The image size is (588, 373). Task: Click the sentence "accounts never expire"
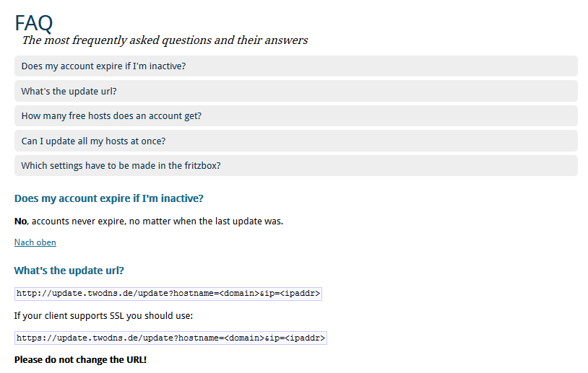pyautogui.click(x=78, y=221)
